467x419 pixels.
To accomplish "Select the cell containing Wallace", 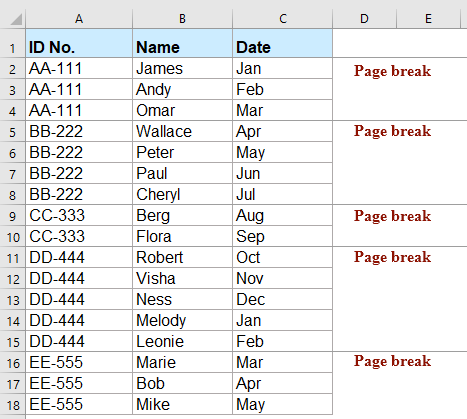I will 182,131.
